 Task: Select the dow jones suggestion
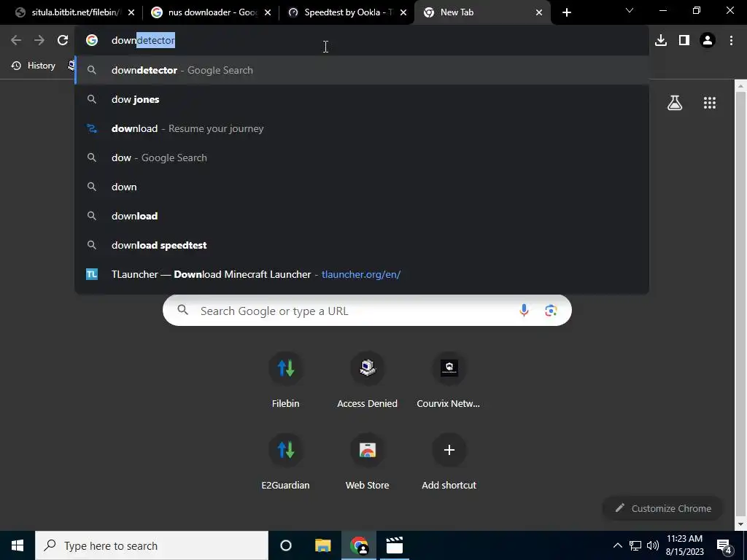(362, 99)
